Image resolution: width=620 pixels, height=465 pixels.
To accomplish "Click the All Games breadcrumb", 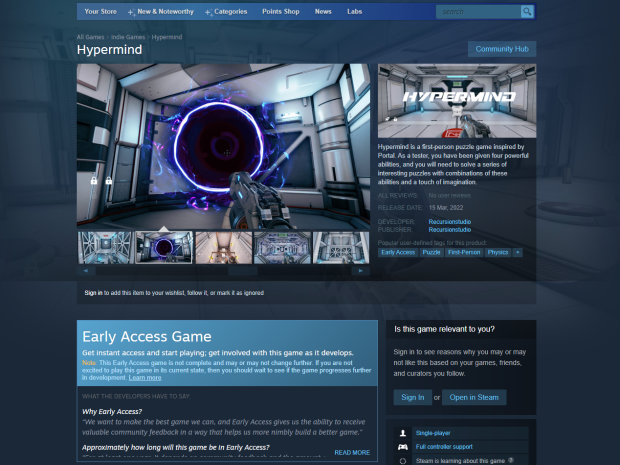I will (x=90, y=37).
